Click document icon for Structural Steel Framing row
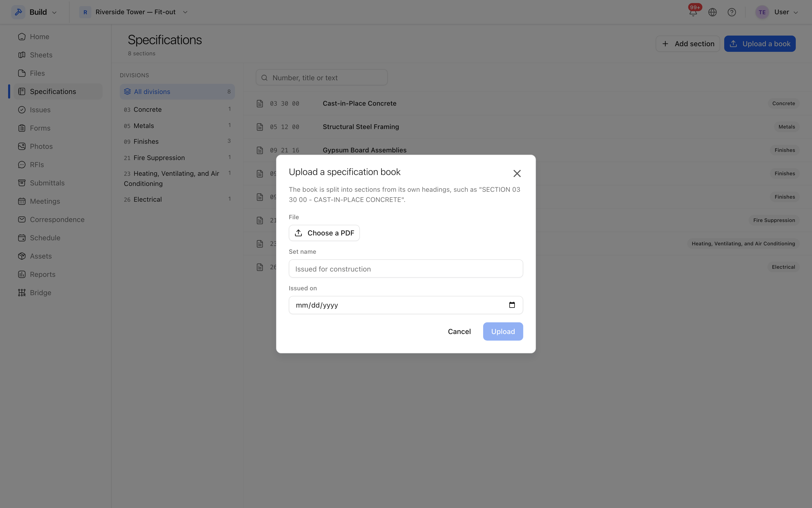The image size is (812, 508). pos(260,127)
